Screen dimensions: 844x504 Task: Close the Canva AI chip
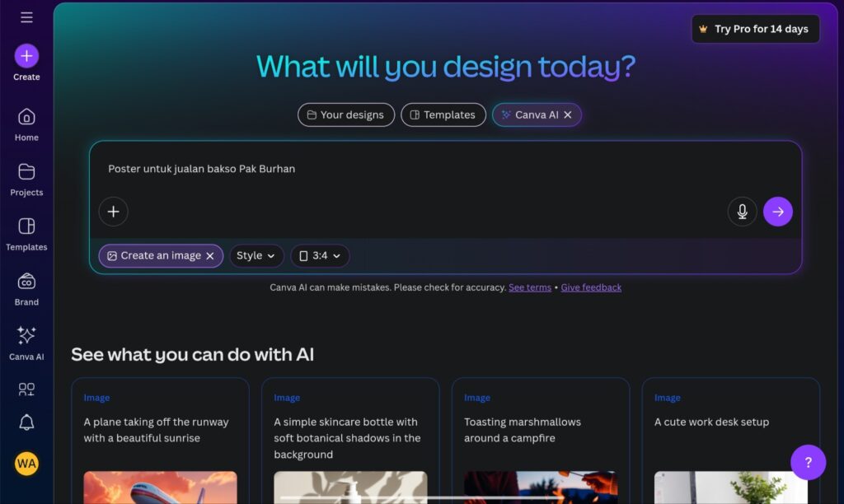[x=568, y=114]
